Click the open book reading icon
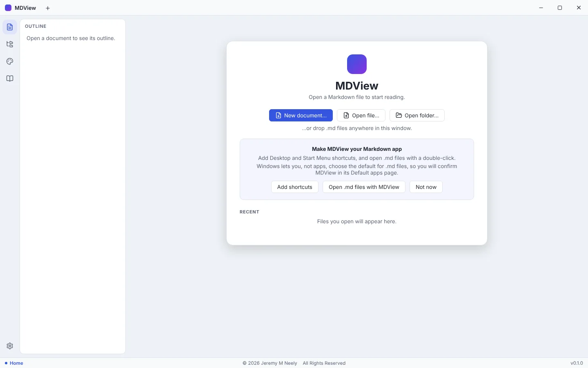Viewport: 588px width, 368px height. coord(10,79)
